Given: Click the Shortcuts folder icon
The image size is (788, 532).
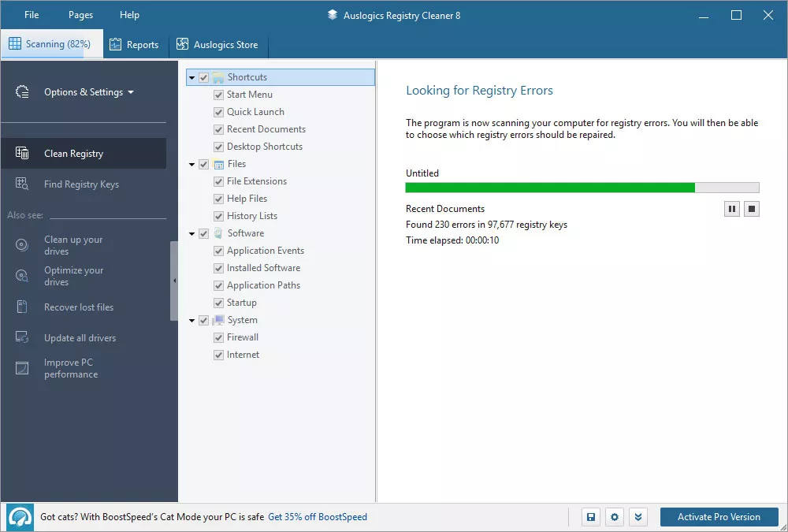Looking at the screenshot, I should 218,77.
